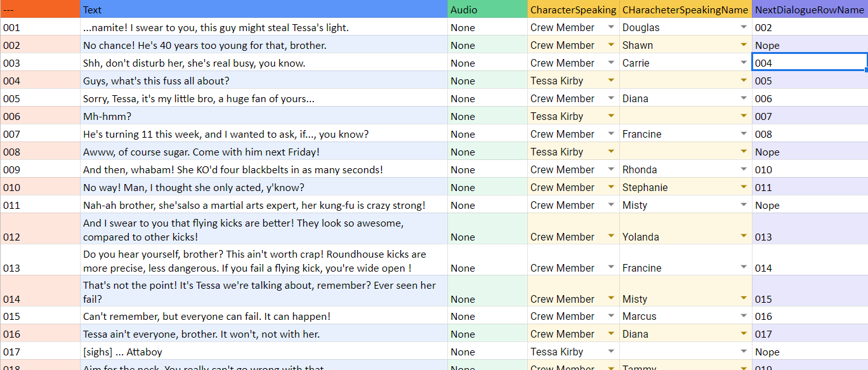This screenshot has width=868, height=370.
Task: Open the Marcus name dropdown arrow
Action: click(744, 316)
